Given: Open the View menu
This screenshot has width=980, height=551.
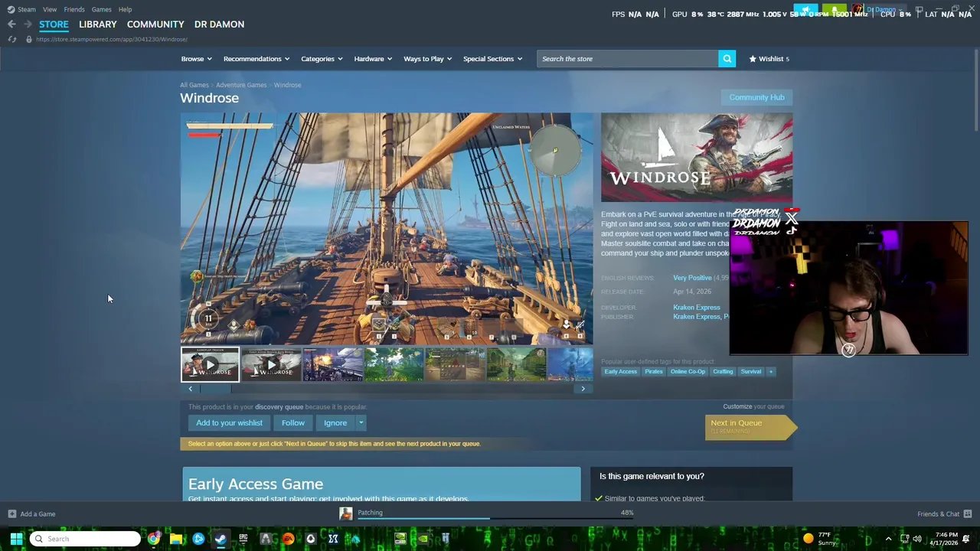Looking at the screenshot, I should 50,9.
